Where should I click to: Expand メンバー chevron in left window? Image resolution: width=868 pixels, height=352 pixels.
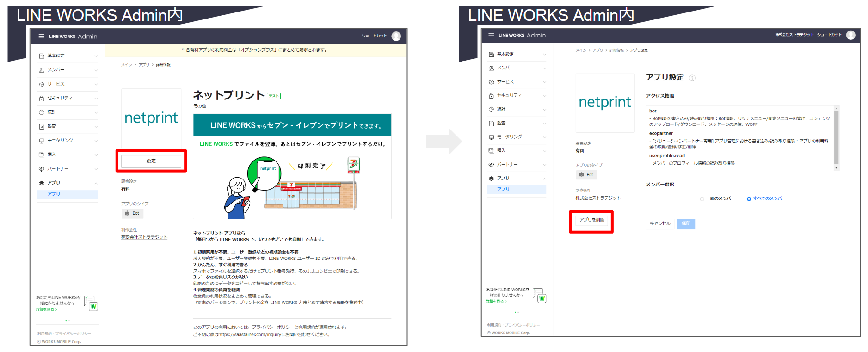click(x=96, y=70)
